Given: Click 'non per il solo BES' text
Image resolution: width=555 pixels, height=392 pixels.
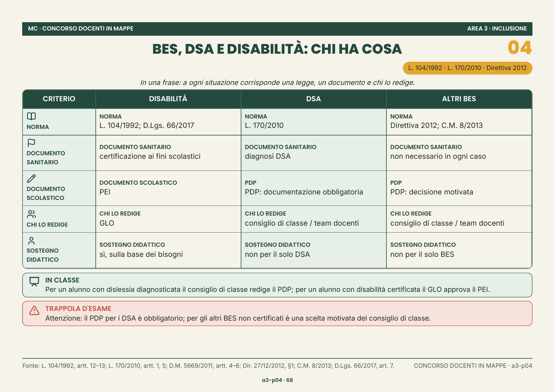Looking at the screenshot, I should click(422, 254).
